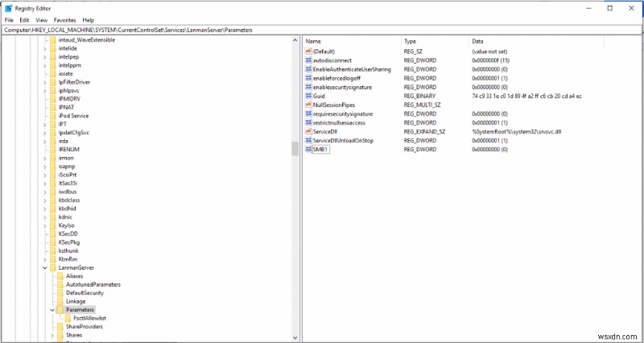
Task: Click the EnableAuthenticateUserSharing DWORD icon
Action: point(308,69)
